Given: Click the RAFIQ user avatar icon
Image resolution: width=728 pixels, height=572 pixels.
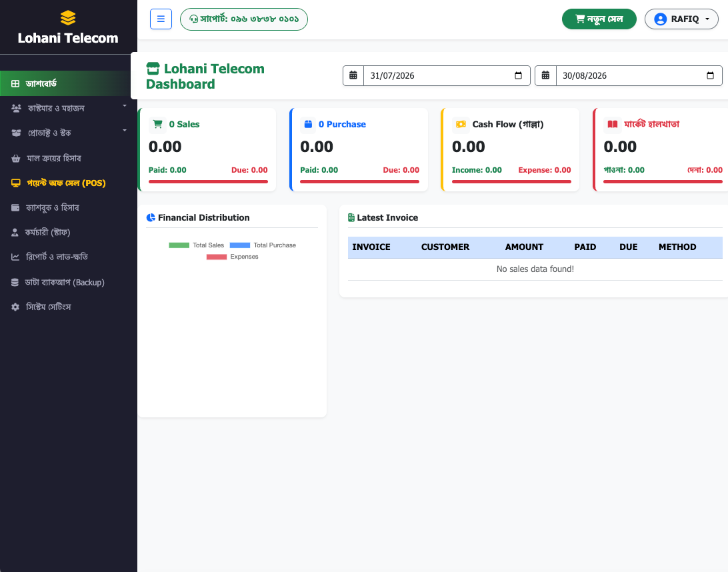Looking at the screenshot, I should pyautogui.click(x=660, y=19).
